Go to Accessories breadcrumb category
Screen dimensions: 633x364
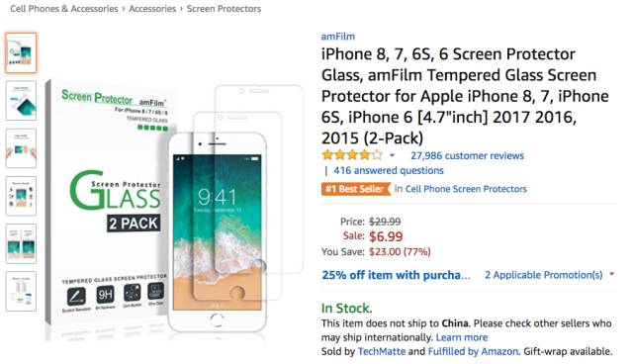point(152,9)
